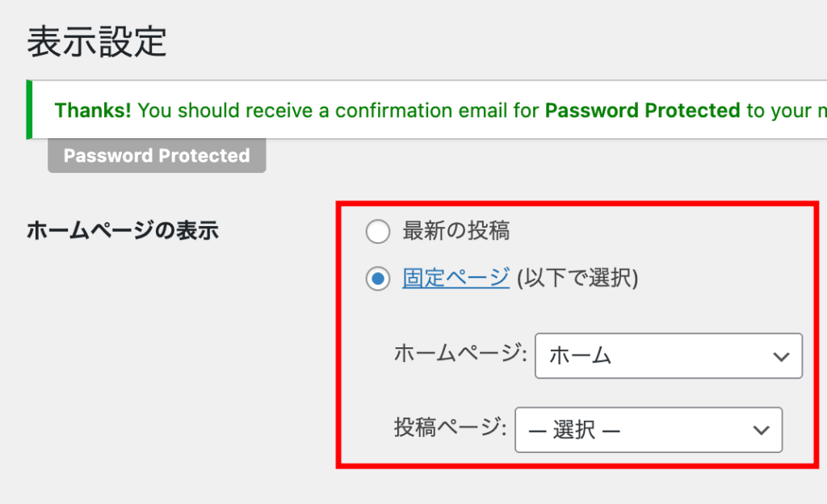Select the 最新の投稿 radio button

377,233
